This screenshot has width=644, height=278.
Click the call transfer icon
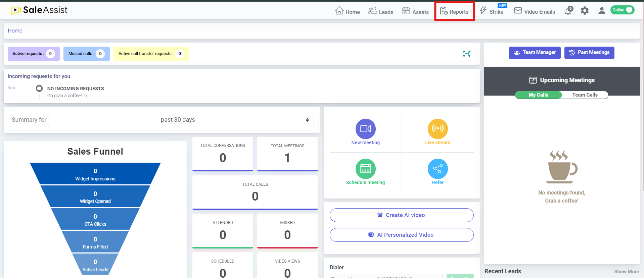coord(466,54)
